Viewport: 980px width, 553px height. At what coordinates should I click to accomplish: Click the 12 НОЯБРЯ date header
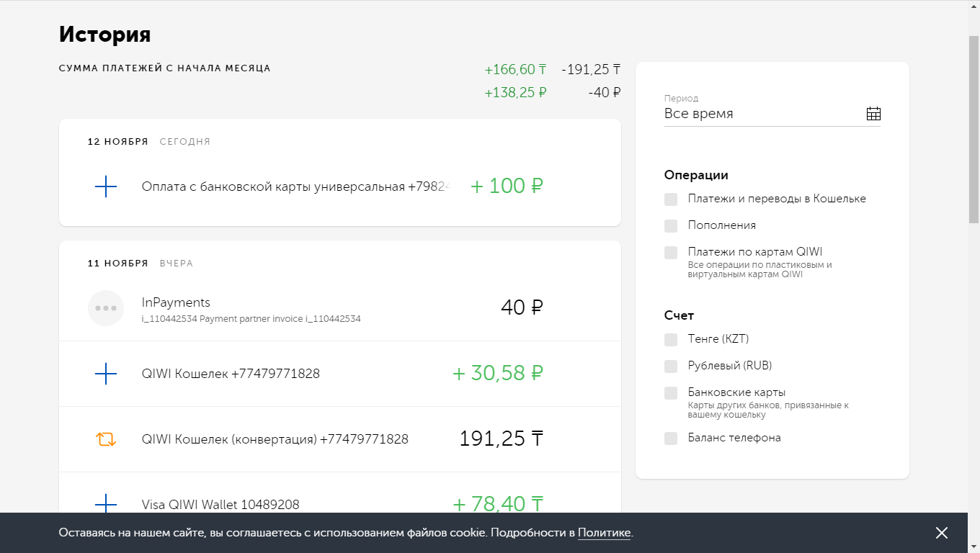coord(118,142)
